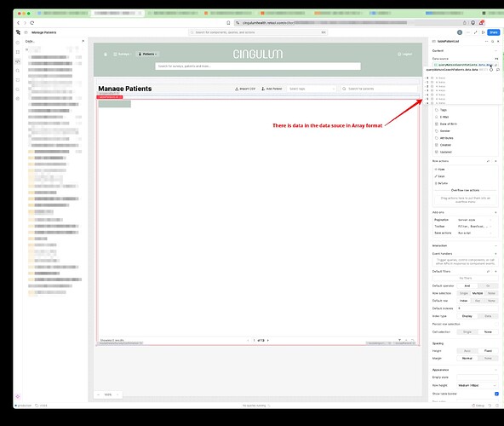
Task: Set Index type to Display
Action: pyautogui.click(x=467, y=316)
